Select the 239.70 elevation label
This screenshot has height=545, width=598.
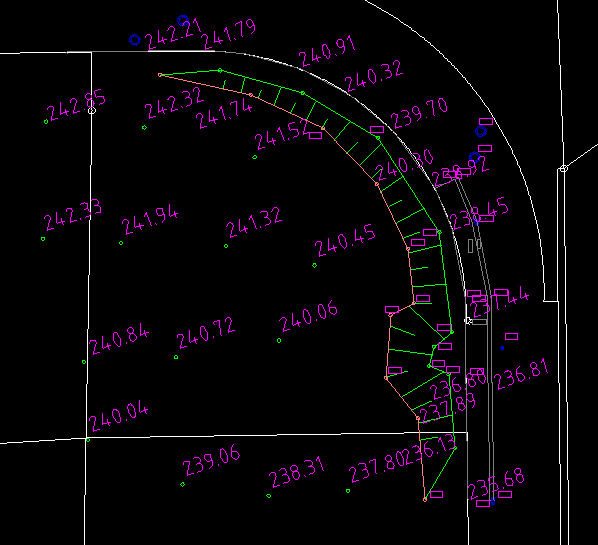420,114
